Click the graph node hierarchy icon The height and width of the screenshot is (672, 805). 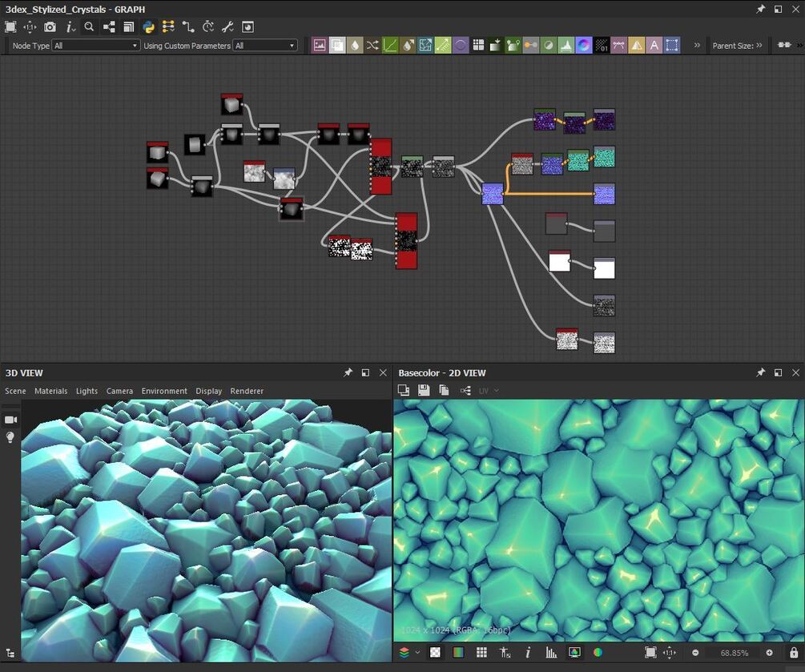tap(109, 27)
